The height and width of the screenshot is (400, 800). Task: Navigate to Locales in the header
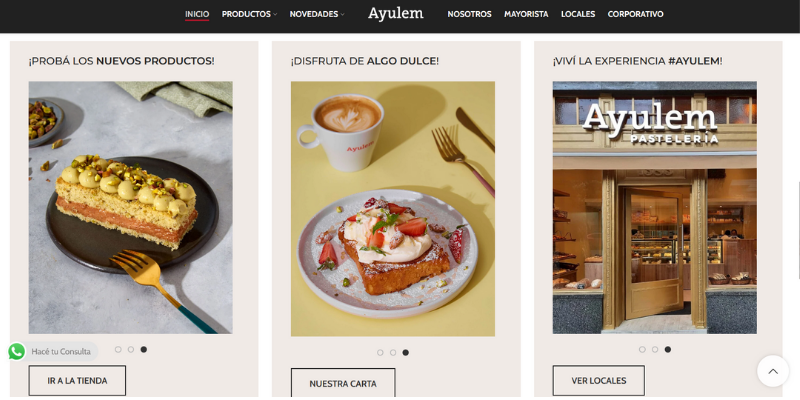click(578, 14)
